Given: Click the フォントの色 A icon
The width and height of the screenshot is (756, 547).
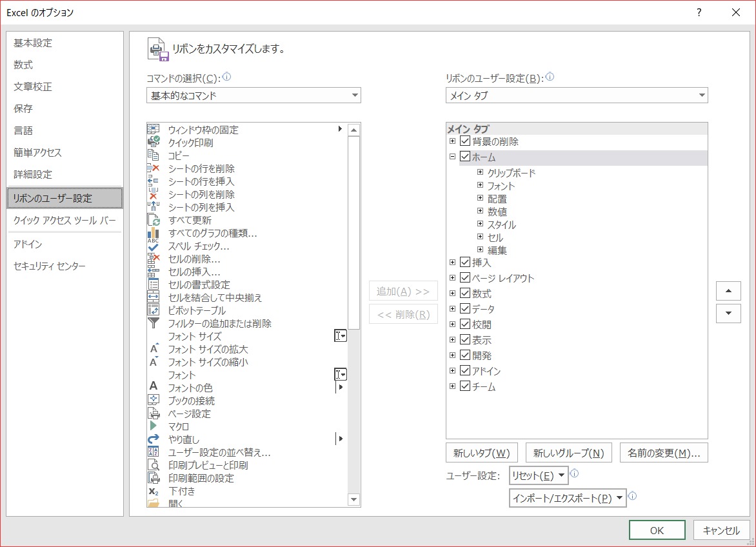Looking at the screenshot, I should (x=154, y=386).
